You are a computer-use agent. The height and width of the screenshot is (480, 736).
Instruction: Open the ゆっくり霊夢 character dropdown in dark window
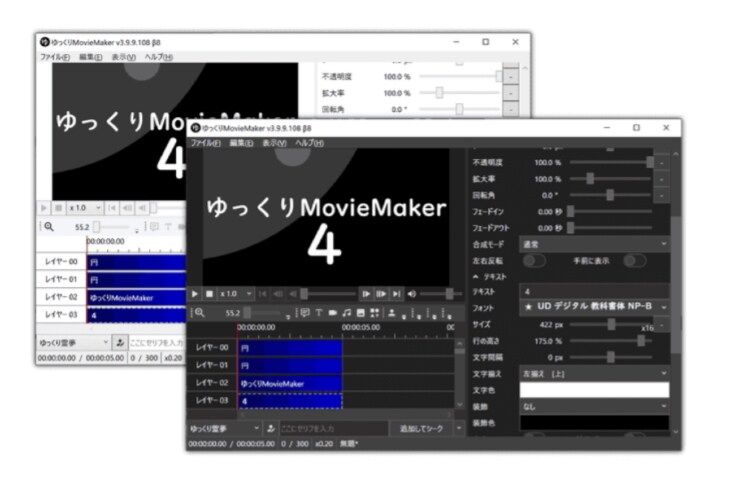pyautogui.click(x=225, y=429)
